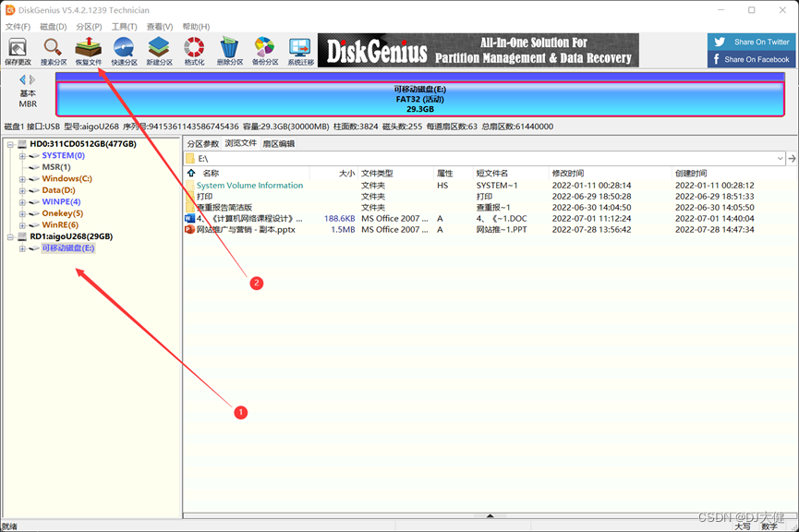Image resolution: width=799 pixels, height=532 pixels.
Task: Click Share On Facebook button
Action: [751, 59]
